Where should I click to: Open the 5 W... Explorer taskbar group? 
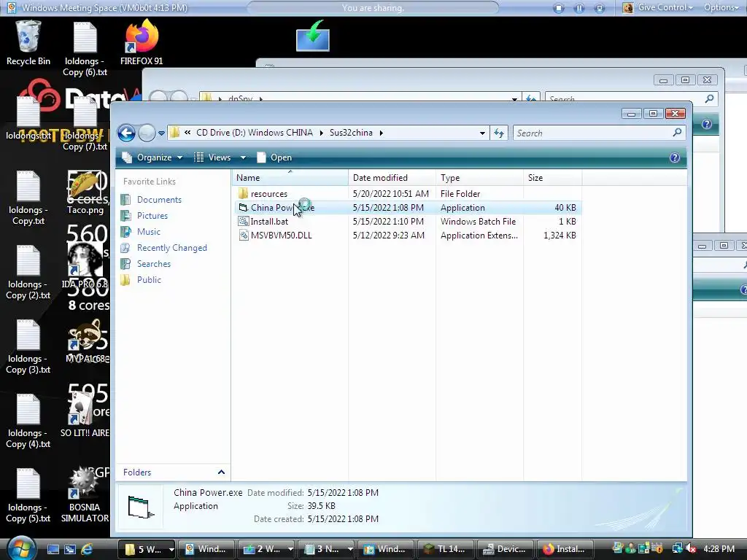(147, 549)
